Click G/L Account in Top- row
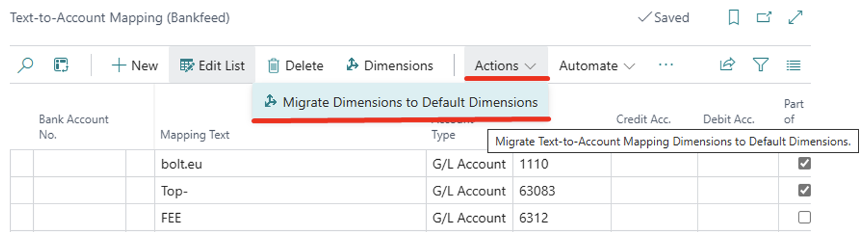The image size is (868, 232). point(469,191)
